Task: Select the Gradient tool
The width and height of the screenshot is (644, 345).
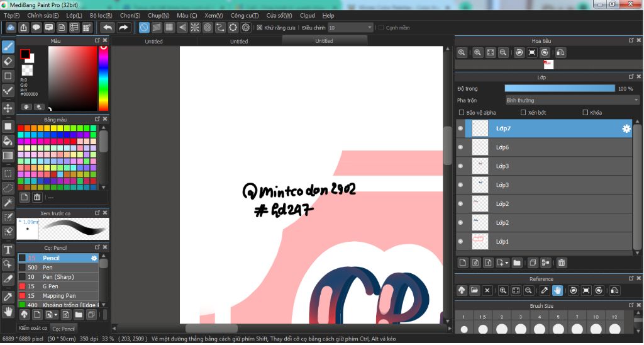Action: (x=8, y=156)
